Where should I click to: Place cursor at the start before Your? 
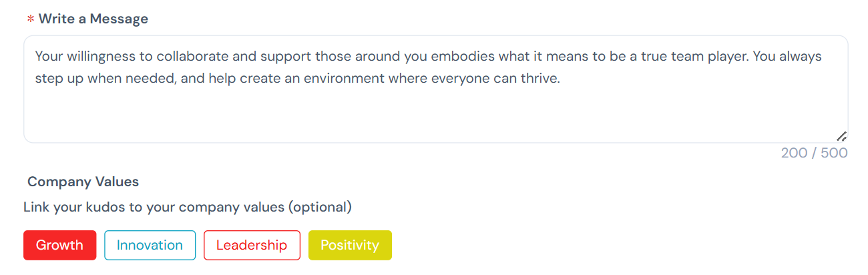pos(35,56)
